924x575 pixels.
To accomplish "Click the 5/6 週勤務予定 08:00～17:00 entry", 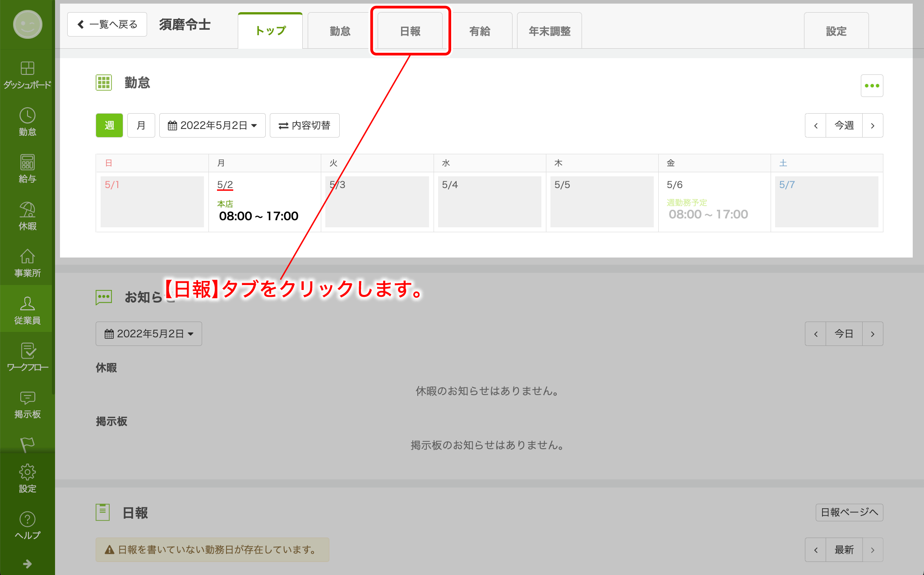I will (708, 210).
